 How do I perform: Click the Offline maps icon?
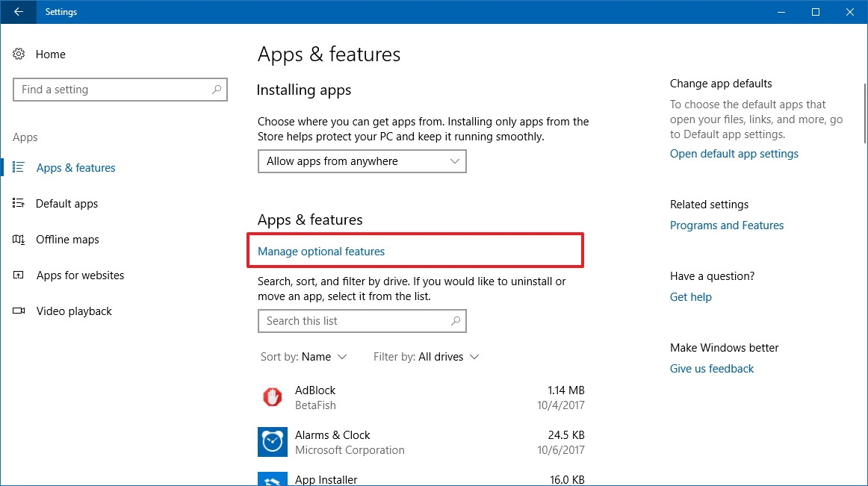coord(18,239)
